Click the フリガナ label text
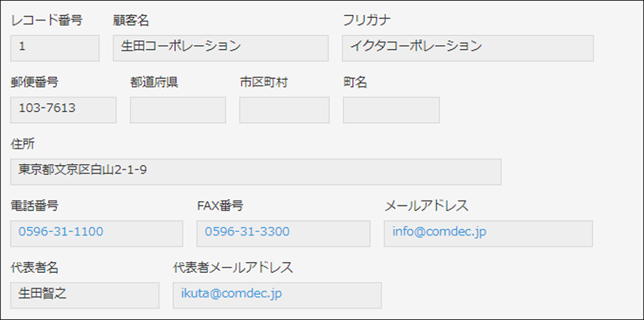Screen dimensions: 644x320 (x=367, y=21)
